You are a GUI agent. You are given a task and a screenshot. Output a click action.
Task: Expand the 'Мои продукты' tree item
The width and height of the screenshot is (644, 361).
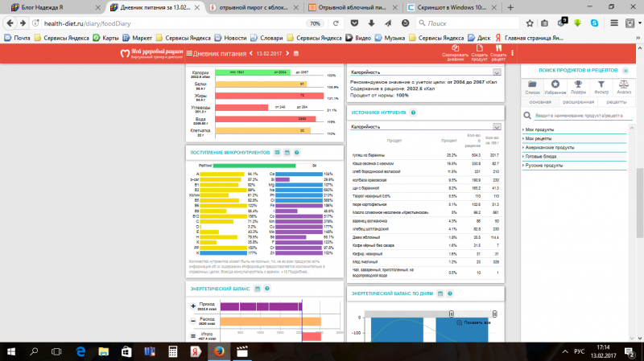coord(540,129)
